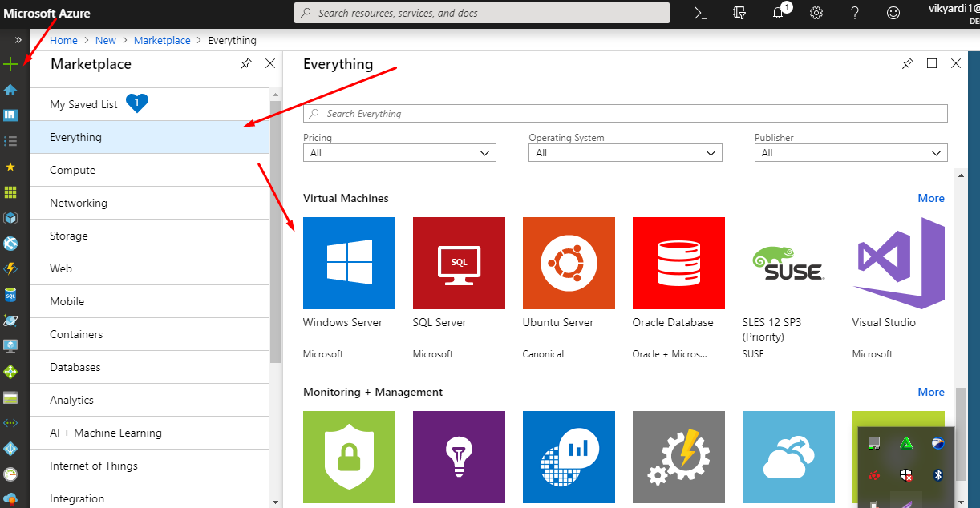Click the green triangle tray icon
The image size is (980, 508).
(x=905, y=443)
